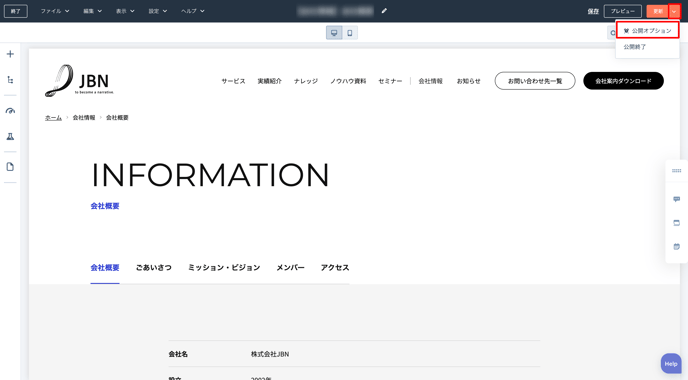Click サービス in site navigation

(233, 81)
